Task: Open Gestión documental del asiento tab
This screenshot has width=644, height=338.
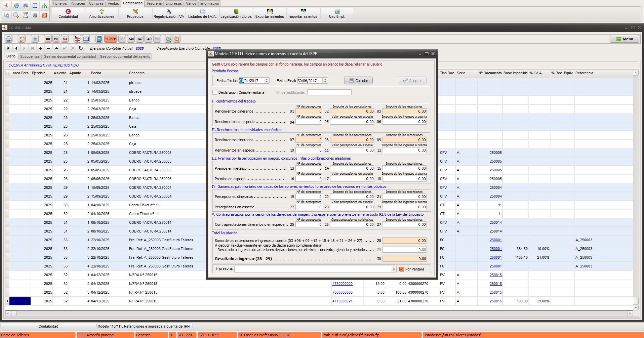Action: pyautogui.click(x=125, y=56)
